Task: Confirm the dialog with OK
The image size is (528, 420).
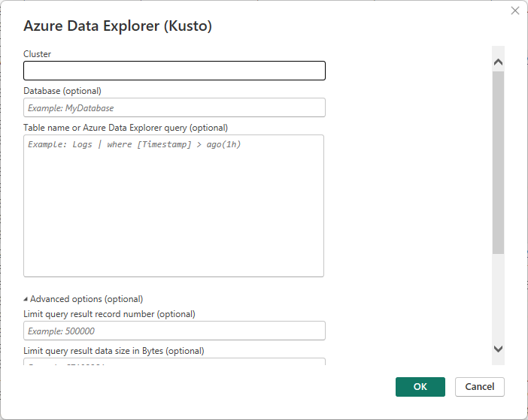Action: pos(420,387)
